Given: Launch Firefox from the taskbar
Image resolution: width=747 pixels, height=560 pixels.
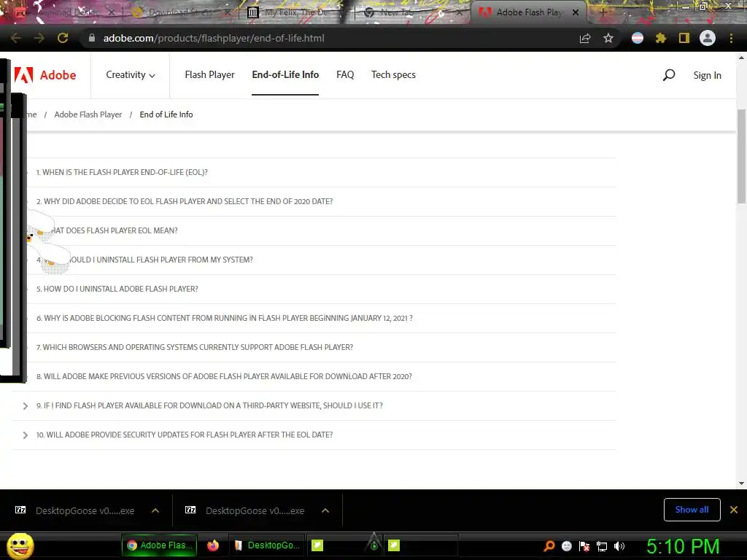Looking at the screenshot, I should pos(213,545).
